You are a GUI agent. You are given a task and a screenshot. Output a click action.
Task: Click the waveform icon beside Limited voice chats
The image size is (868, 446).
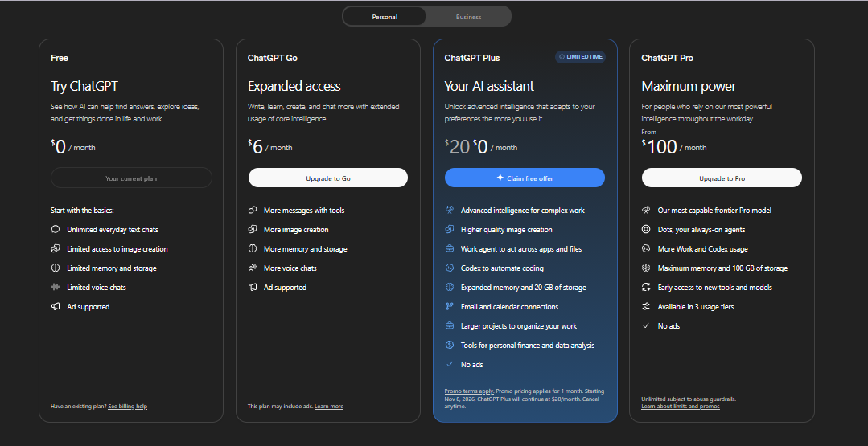tap(56, 288)
